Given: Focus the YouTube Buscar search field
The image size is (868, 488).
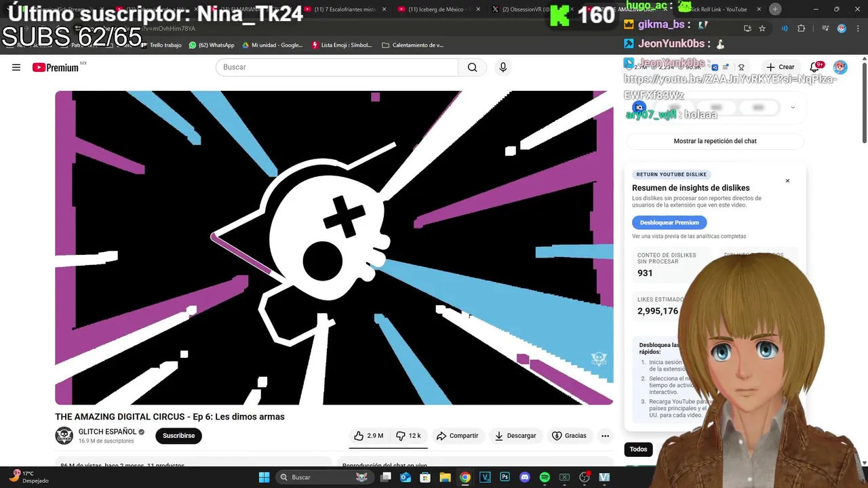Looking at the screenshot, I should [x=337, y=67].
